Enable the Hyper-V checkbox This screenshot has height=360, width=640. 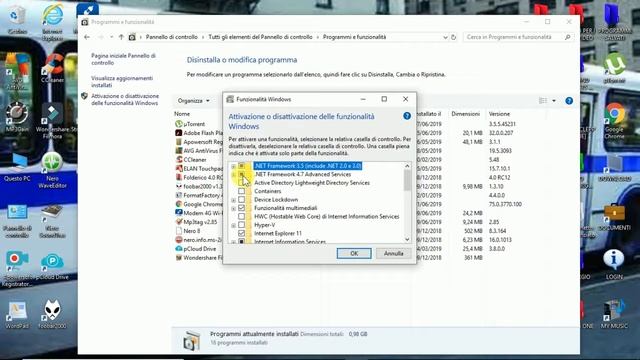tap(242, 225)
